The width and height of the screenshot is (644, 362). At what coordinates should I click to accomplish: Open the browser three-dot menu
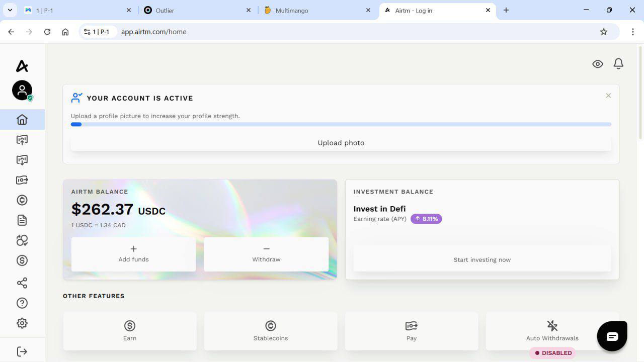tap(633, 32)
